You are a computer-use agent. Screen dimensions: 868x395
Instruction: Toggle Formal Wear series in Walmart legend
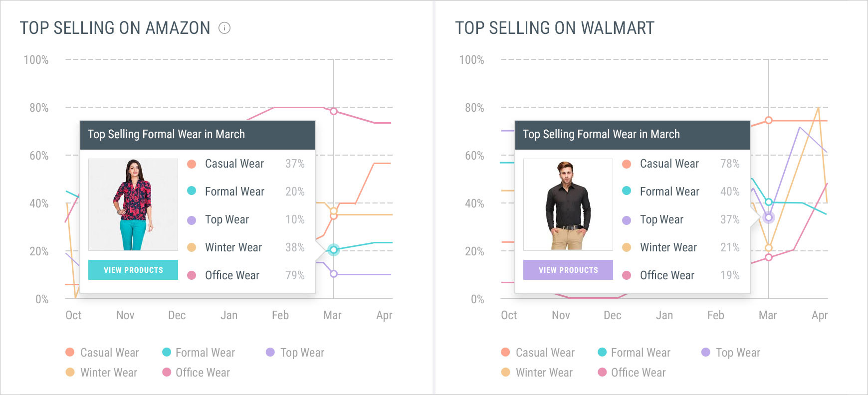point(634,353)
